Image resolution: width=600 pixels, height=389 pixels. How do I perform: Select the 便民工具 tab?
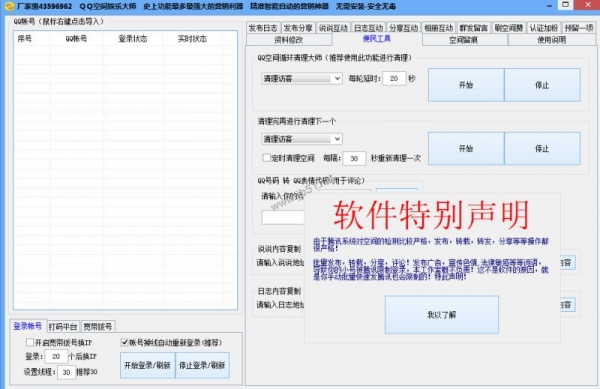(x=377, y=39)
